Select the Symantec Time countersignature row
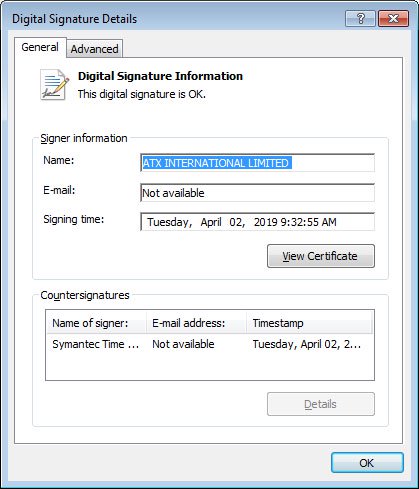Image resolution: width=419 pixels, height=489 pixels. coord(210,344)
